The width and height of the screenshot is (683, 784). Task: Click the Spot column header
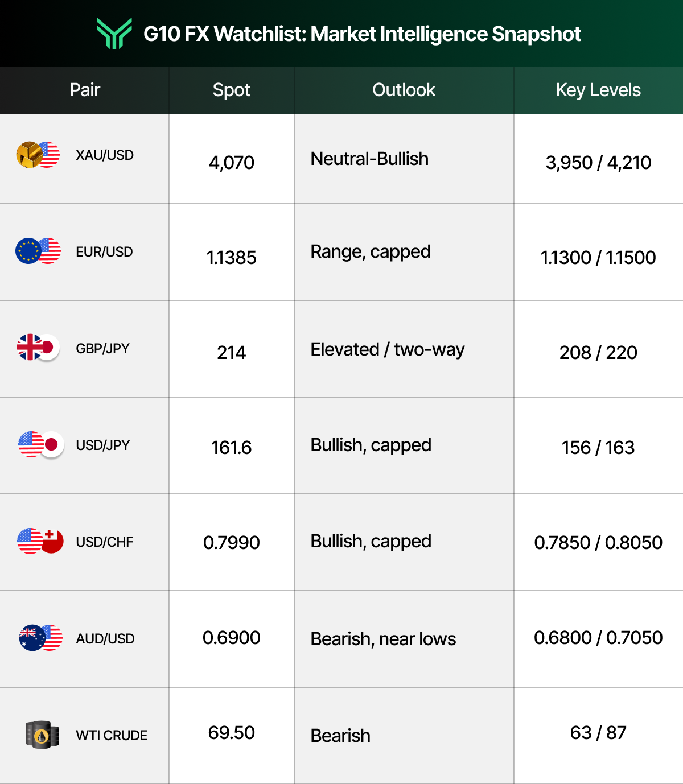click(x=231, y=90)
